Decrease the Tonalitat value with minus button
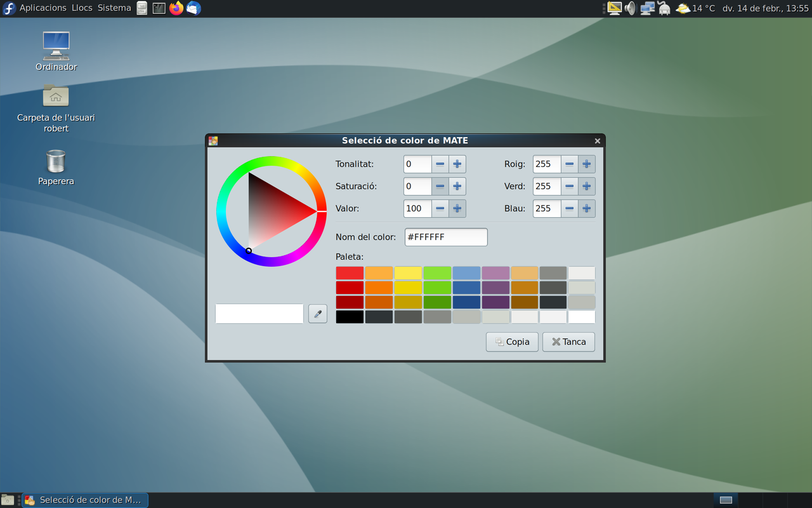The width and height of the screenshot is (812, 508). tap(440, 164)
